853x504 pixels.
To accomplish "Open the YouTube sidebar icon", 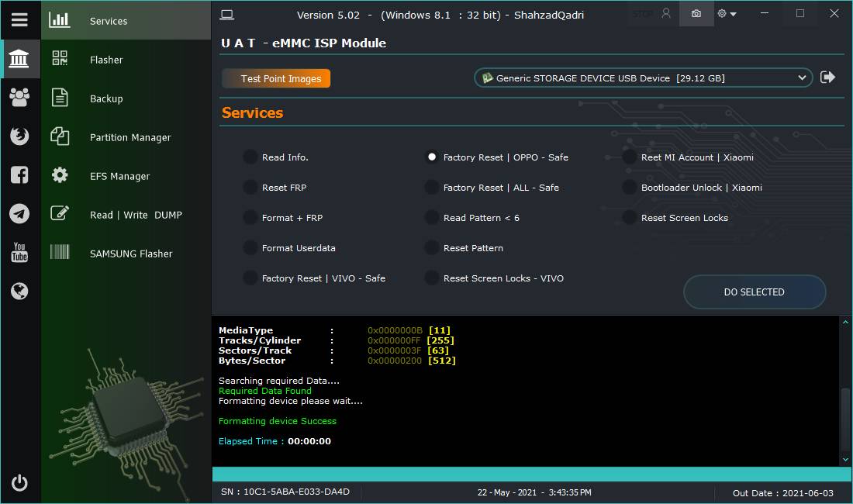I will (x=19, y=252).
